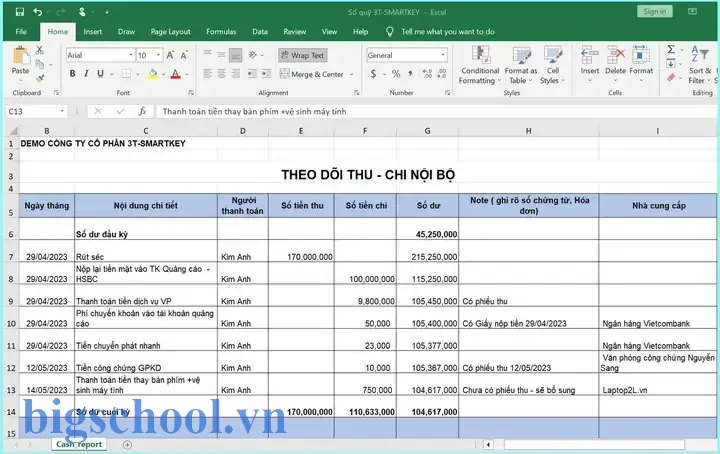720x454 pixels.
Task: Open Sort & Filter
Action: 700,65
